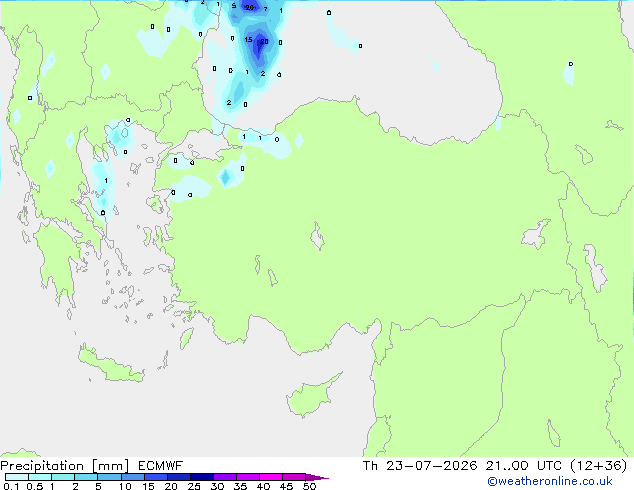Click the '7' precipitation value on the map
The height and width of the screenshot is (490, 634).
coord(265,9)
